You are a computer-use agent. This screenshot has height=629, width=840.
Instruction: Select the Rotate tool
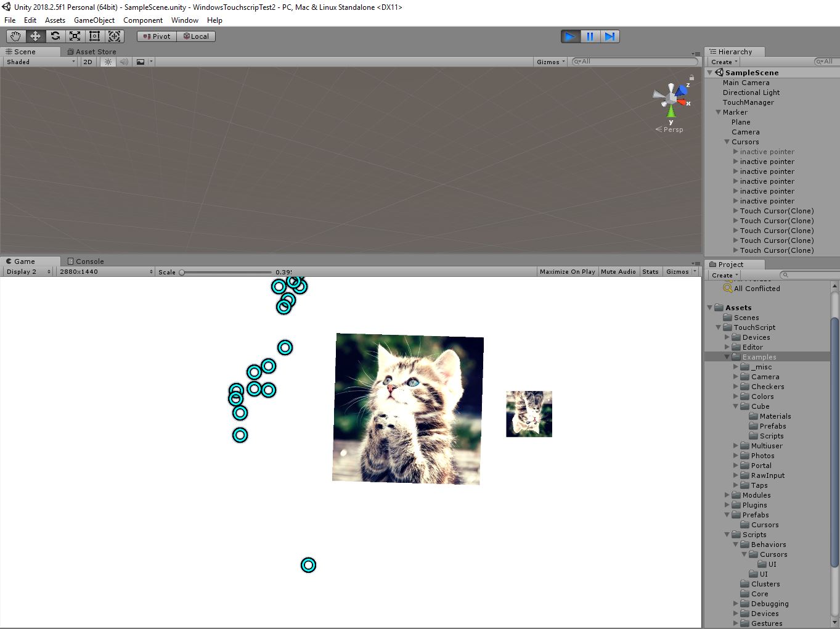(55, 36)
